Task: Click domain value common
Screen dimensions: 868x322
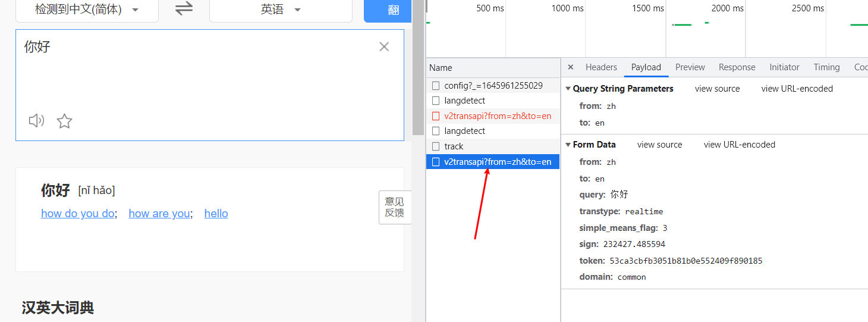Action: (631, 277)
